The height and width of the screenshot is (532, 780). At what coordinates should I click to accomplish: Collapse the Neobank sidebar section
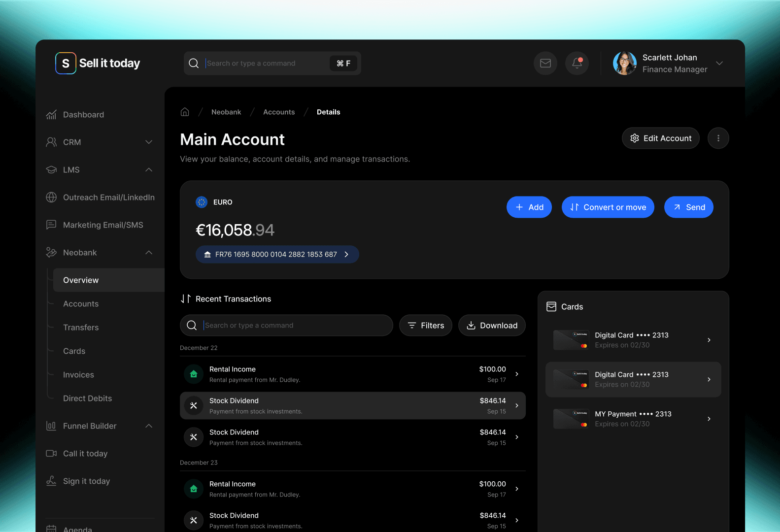click(x=149, y=253)
